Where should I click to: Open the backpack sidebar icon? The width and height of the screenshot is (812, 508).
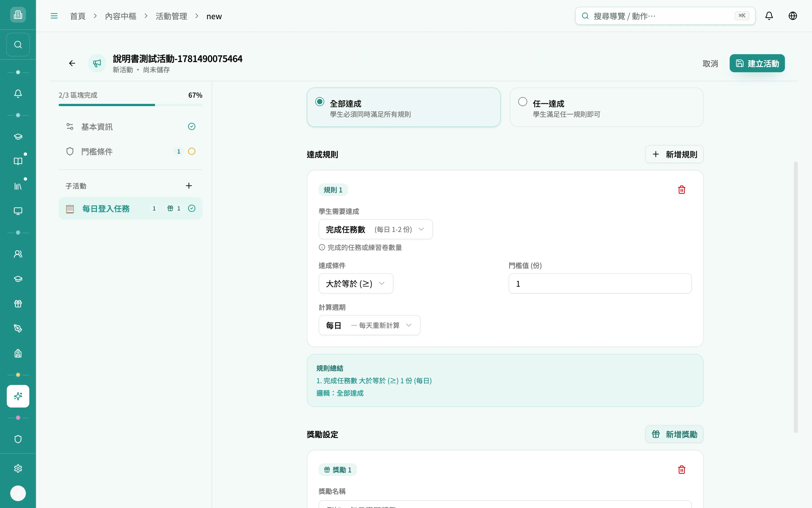pos(18,353)
